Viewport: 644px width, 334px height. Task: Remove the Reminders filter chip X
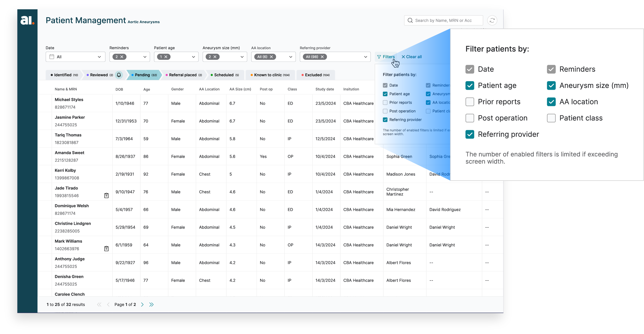click(122, 57)
